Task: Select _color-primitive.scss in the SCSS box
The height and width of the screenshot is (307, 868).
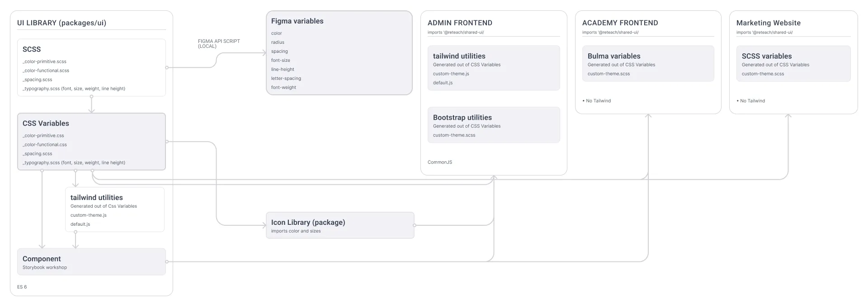Action: tap(44, 61)
